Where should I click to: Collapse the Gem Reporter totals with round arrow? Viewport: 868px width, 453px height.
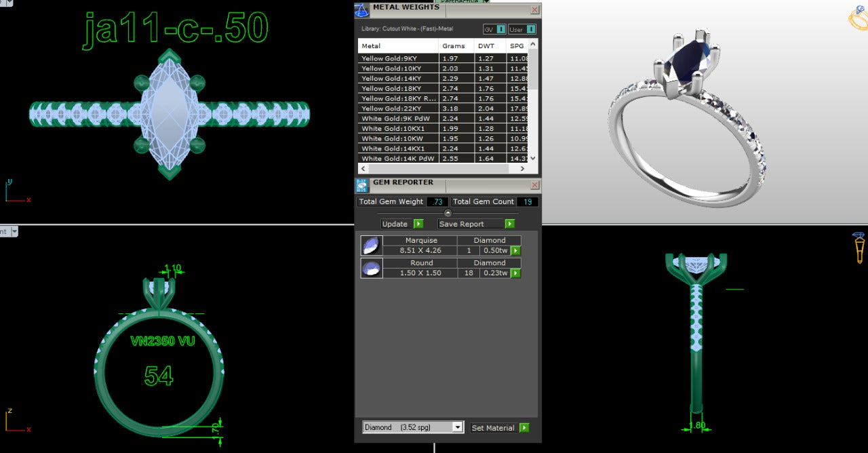pyautogui.click(x=448, y=213)
